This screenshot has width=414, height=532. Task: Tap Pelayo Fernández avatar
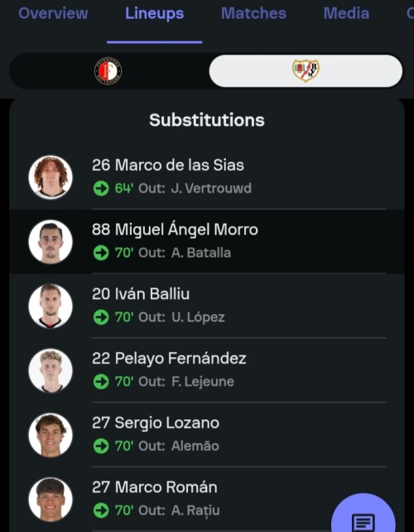tap(51, 370)
